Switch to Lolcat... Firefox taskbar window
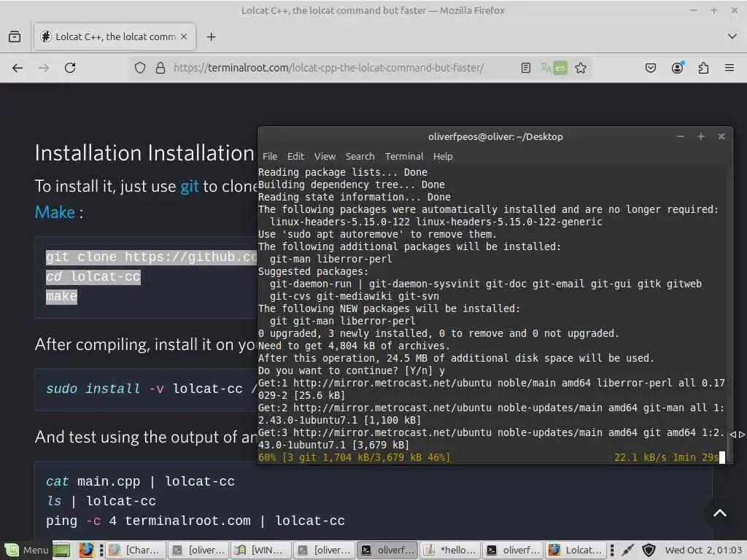Image resolution: width=747 pixels, height=560 pixels. [575, 550]
